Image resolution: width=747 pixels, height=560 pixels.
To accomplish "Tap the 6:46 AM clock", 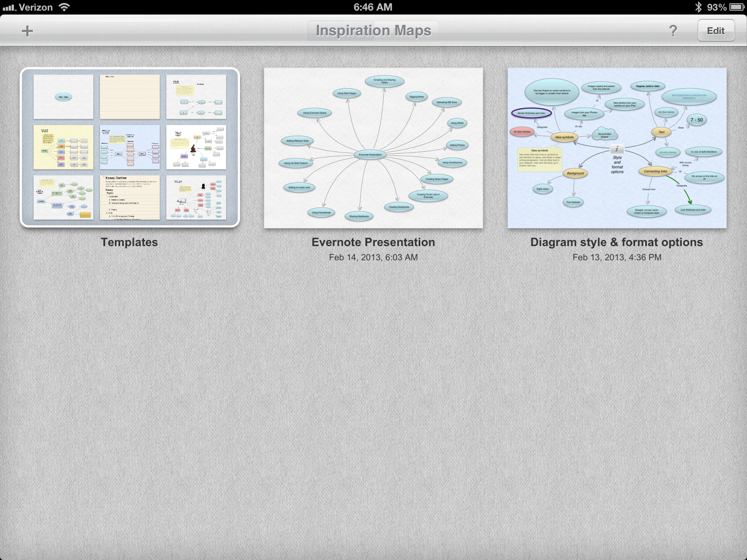I will point(373,7).
